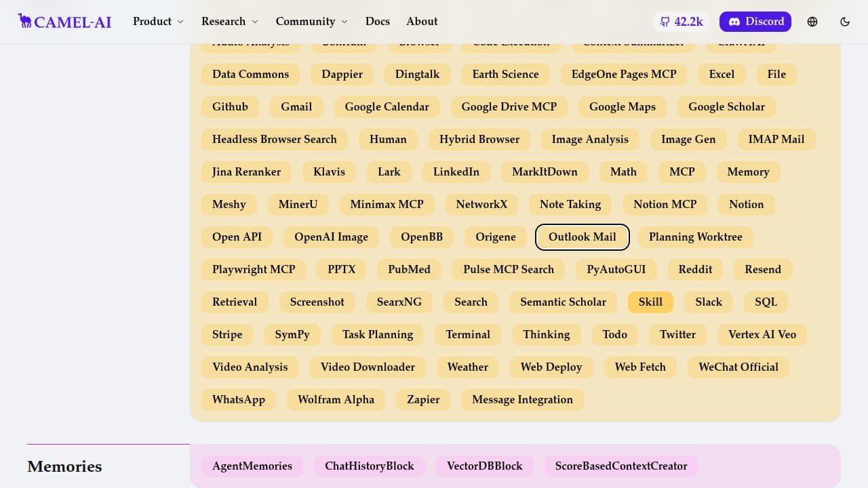Open the Earth Science toolkit
This screenshot has width=868, height=488.
[x=506, y=75]
